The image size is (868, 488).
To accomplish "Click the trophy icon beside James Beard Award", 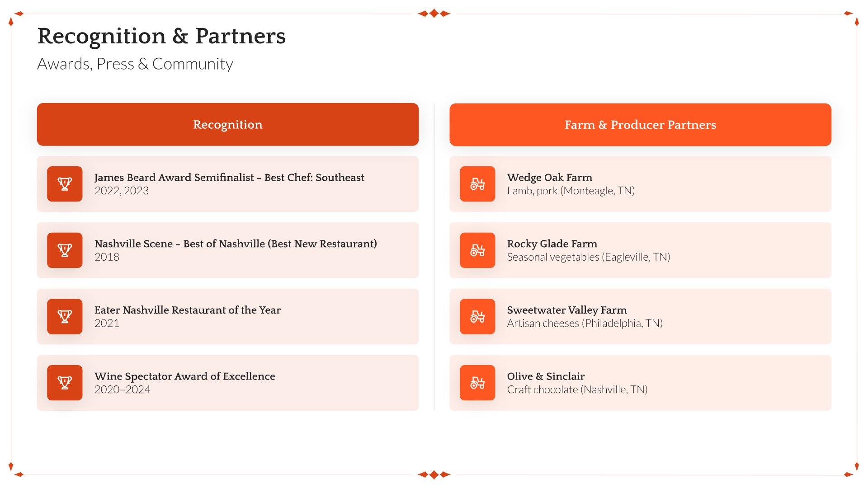I will 65,184.
